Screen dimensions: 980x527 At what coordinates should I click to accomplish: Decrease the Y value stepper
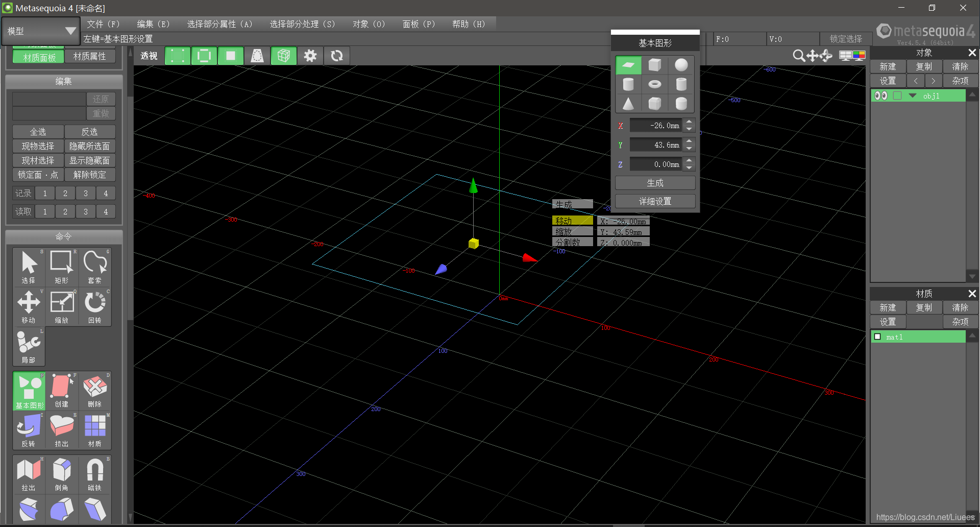pos(689,149)
